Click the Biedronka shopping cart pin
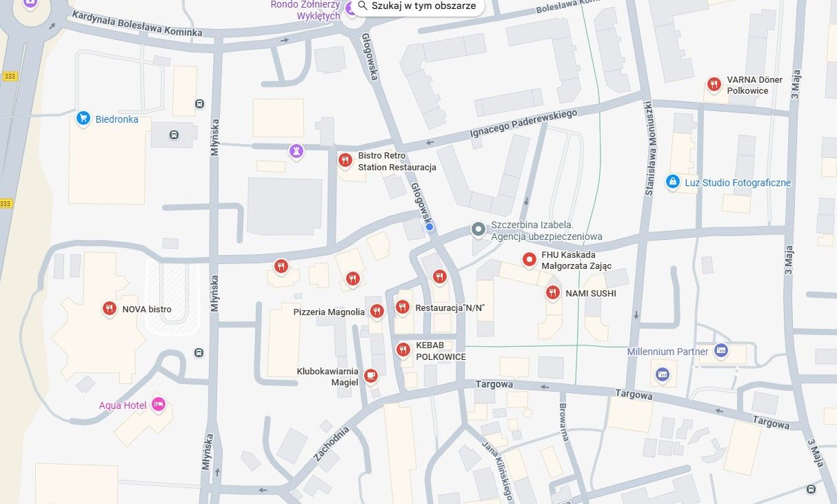 (83, 119)
